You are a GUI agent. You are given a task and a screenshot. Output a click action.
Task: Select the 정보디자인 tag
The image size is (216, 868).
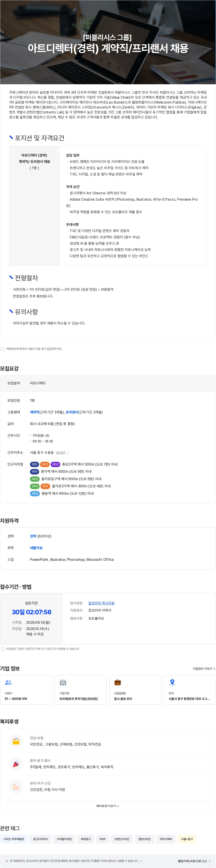(x=144, y=839)
